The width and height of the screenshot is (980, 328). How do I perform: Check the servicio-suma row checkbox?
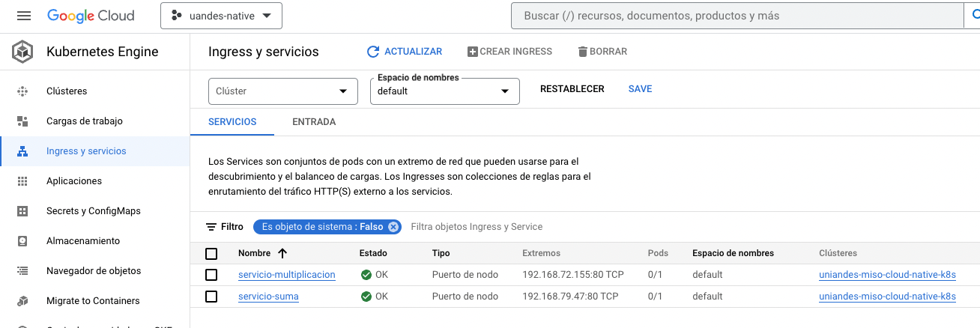pyautogui.click(x=211, y=297)
